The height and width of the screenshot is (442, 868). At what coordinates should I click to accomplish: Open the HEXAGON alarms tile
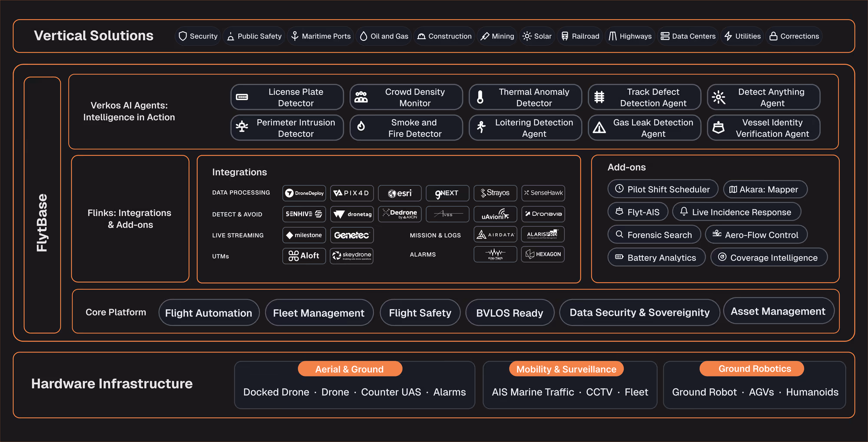543,254
